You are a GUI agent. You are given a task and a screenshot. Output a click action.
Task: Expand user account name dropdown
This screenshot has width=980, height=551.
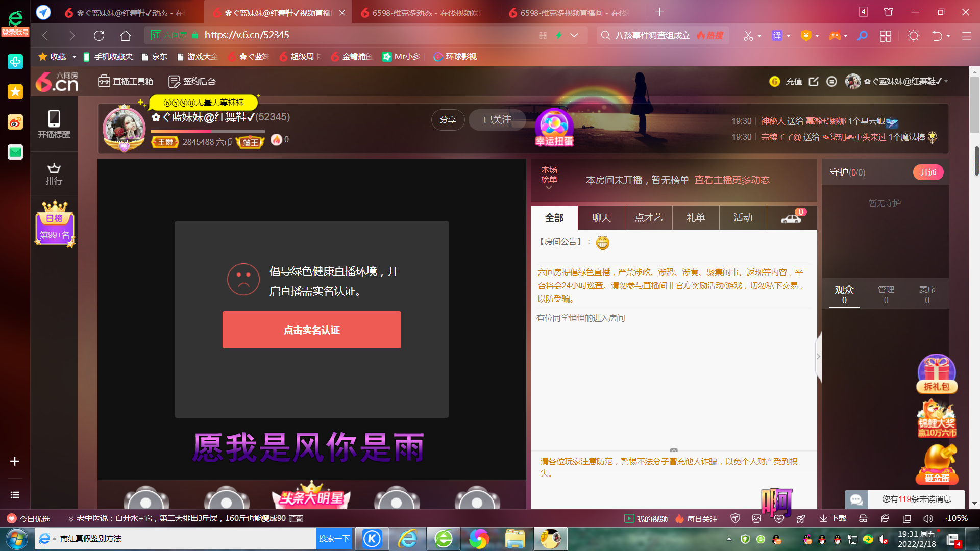point(946,81)
